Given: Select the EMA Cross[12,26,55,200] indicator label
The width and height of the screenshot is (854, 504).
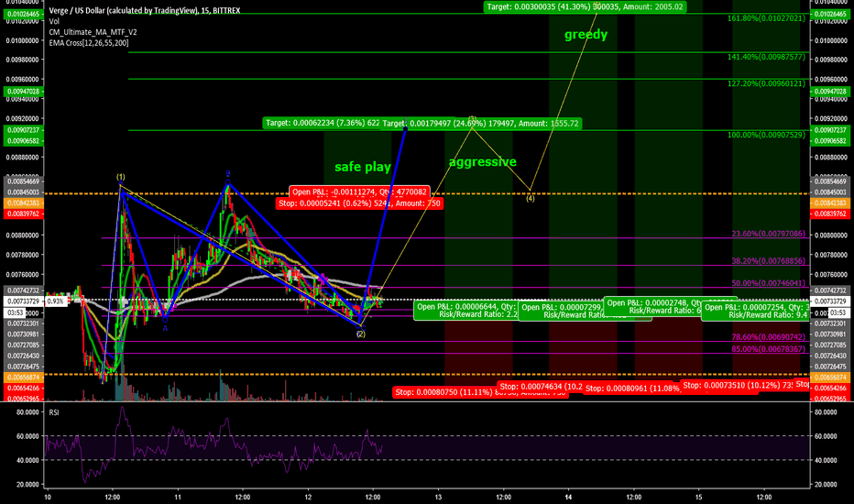Looking at the screenshot, I should [x=88, y=42].
